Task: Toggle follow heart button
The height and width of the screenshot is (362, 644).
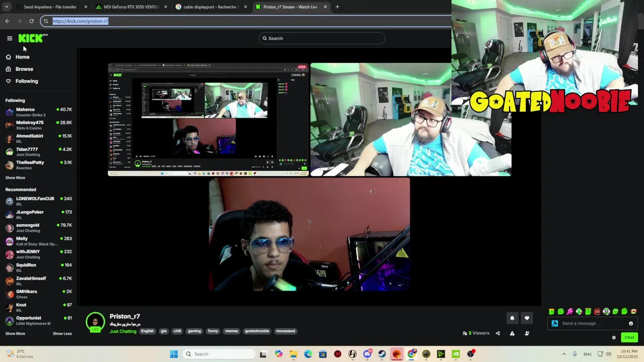Action: (x=527, y=318)
